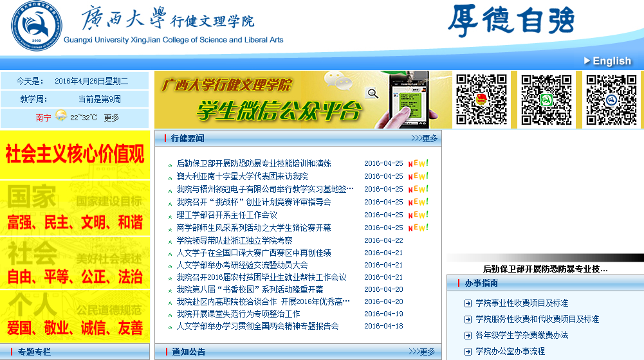Open news 学院领导带队赴浙江独立学院考察
The width and height of the screenshot is (644, 360).
click(235, 240)
